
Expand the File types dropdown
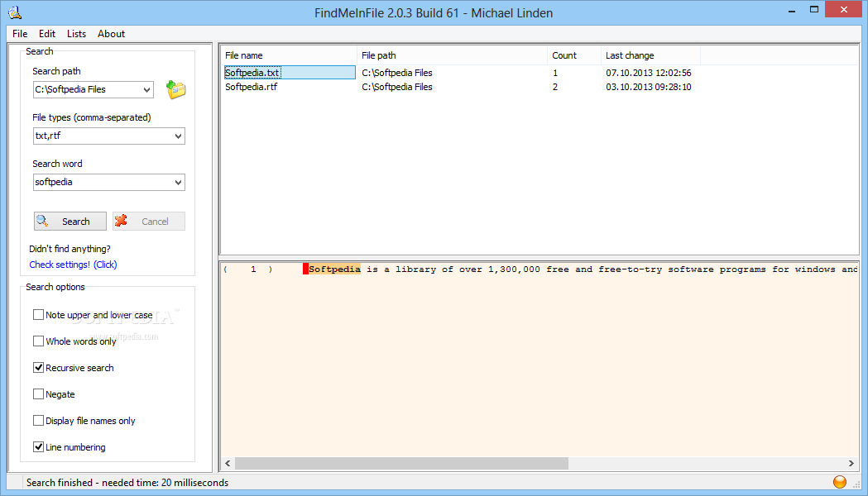click(x=178, y=136)
